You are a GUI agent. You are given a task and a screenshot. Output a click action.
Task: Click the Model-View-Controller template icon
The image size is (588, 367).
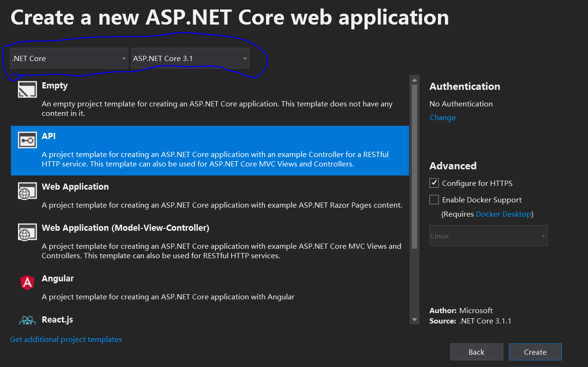click(x=27, y=232)
